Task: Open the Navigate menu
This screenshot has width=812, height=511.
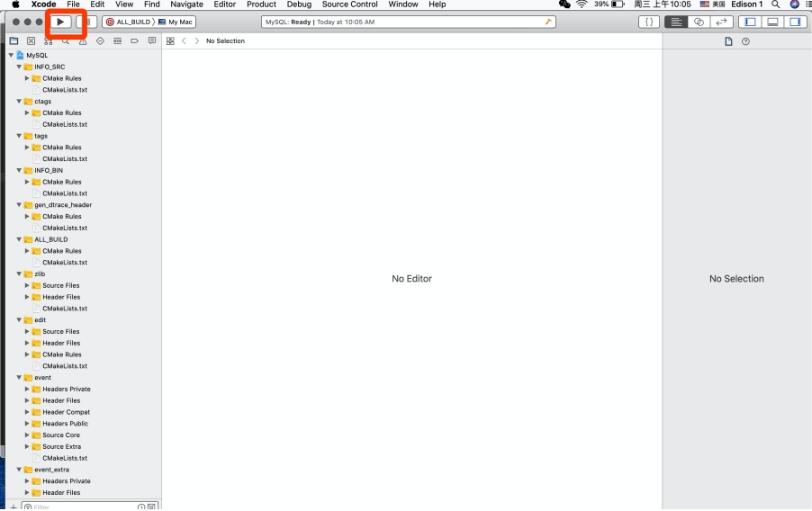Action: pos(187,4)
